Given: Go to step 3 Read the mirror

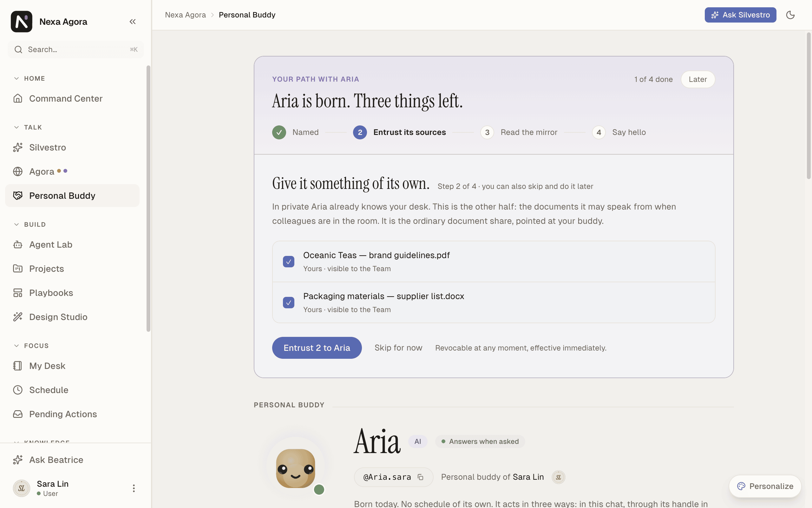Looking at the screenshot, I should coord(519,132).
